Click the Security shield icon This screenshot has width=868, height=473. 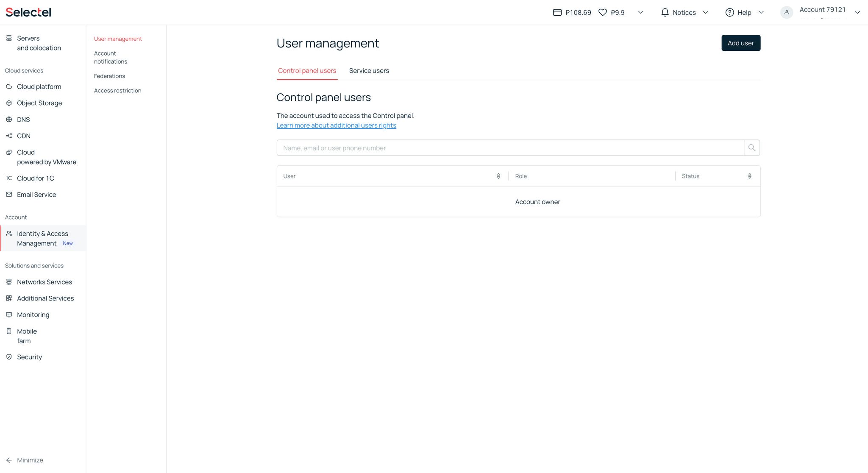pos(9,357)
